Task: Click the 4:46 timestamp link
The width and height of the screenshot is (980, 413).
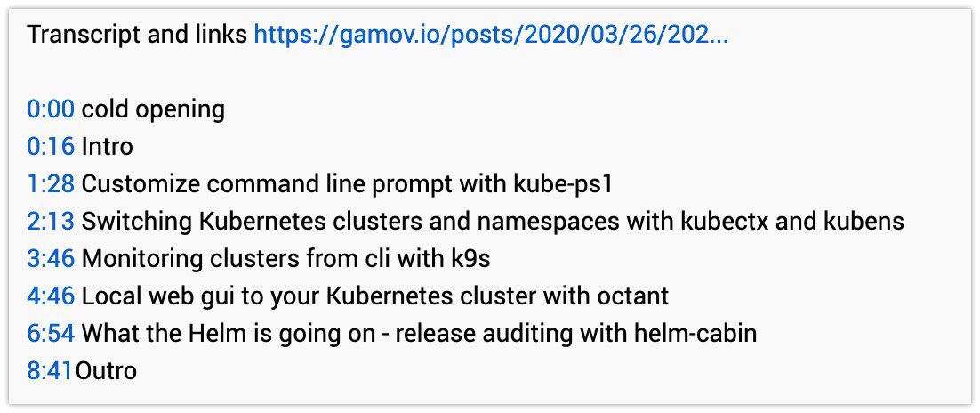Action: click(x=52, y=296)
